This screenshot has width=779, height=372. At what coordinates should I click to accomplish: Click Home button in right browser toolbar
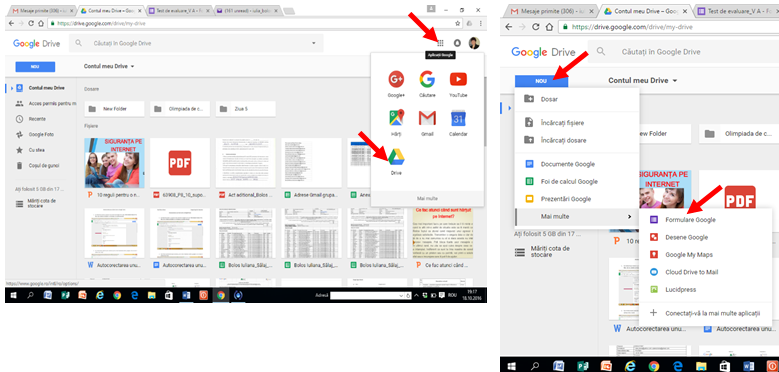[x=549, y=27]
